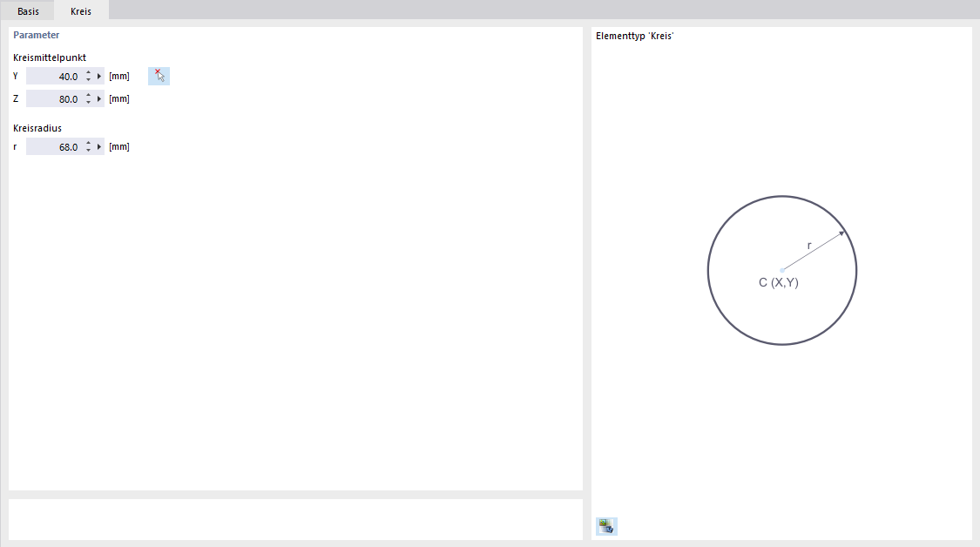The image size is (980, 547).
Task: Switch to the Basis tab
Action: tap(28, 11)
